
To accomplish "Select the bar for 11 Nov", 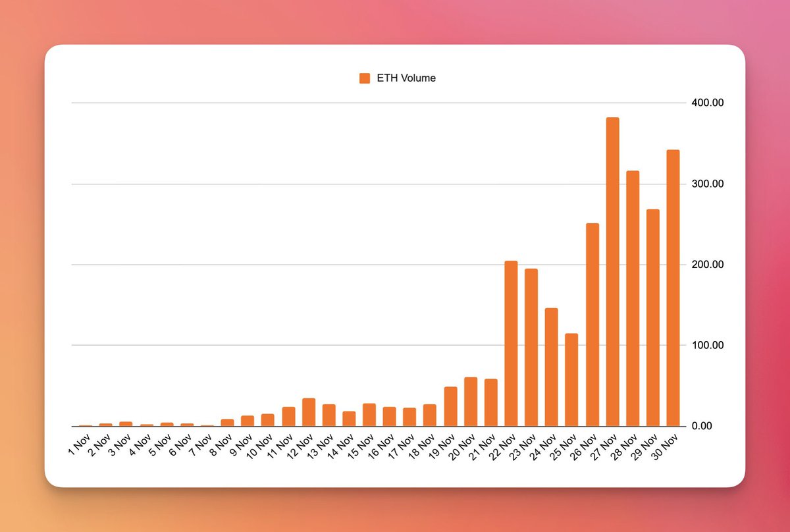I will click(288, 416).
